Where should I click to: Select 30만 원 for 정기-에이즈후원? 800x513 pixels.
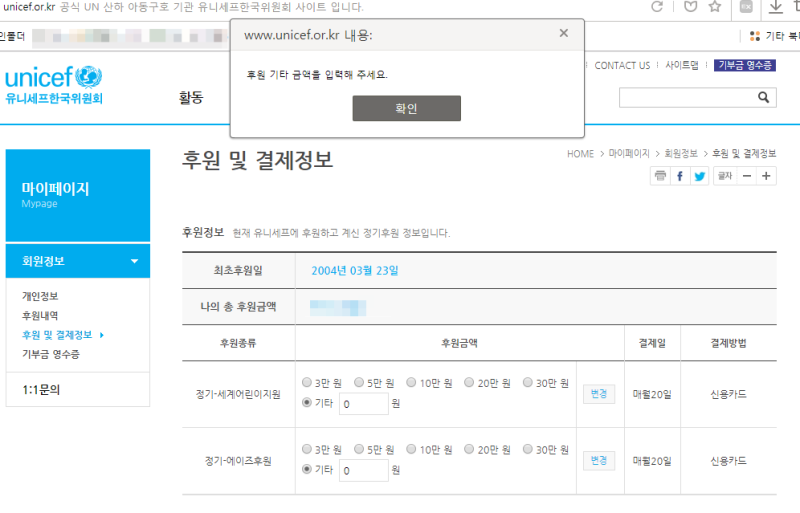[528, 449]
